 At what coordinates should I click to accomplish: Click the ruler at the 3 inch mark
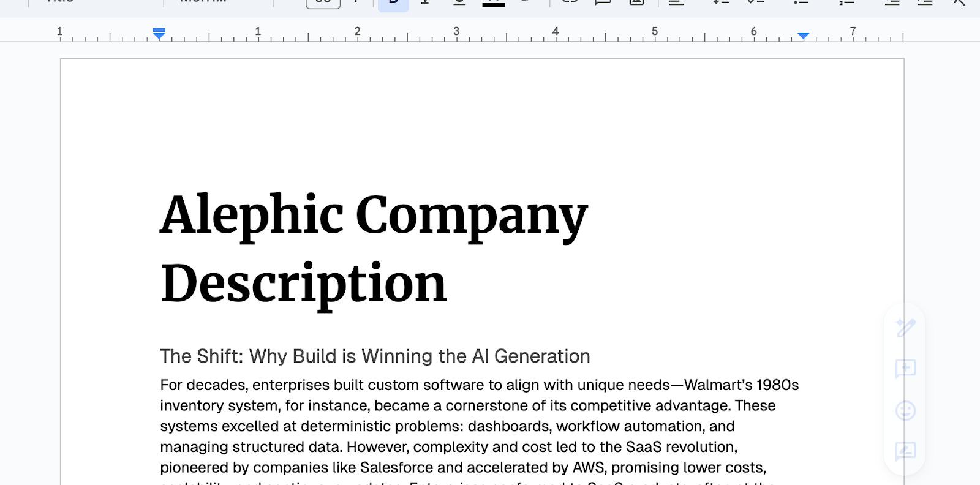pyautogui.click(x=456, y=32)
